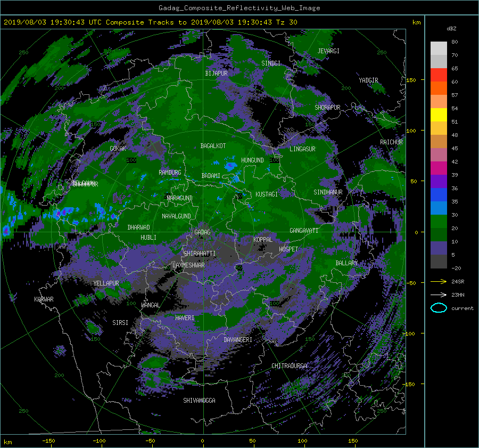Viewport: 479px width, 448px height.
Task: Pick the lightest grey swatch beside 80
Action: tap(439, 48)
